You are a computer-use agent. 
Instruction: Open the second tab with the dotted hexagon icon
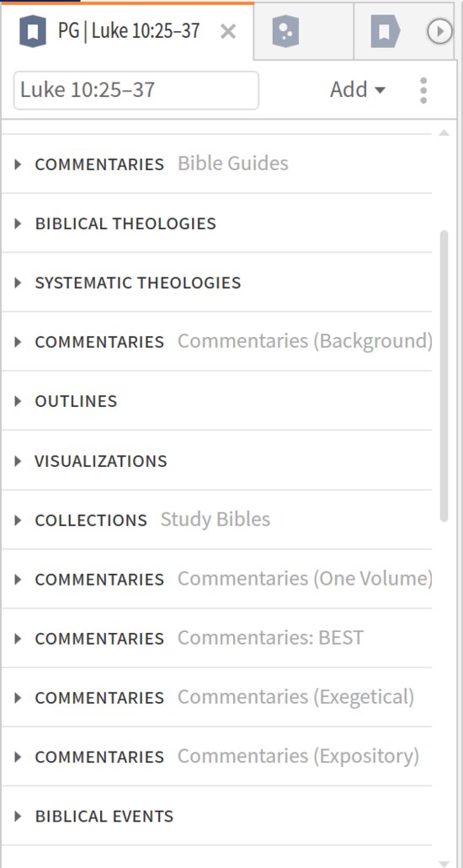tap(285, 31)
